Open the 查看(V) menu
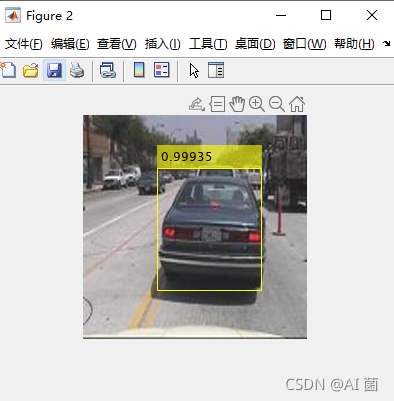Image resolution: width=394 pixels, height=401 pixels. [117, 44]
